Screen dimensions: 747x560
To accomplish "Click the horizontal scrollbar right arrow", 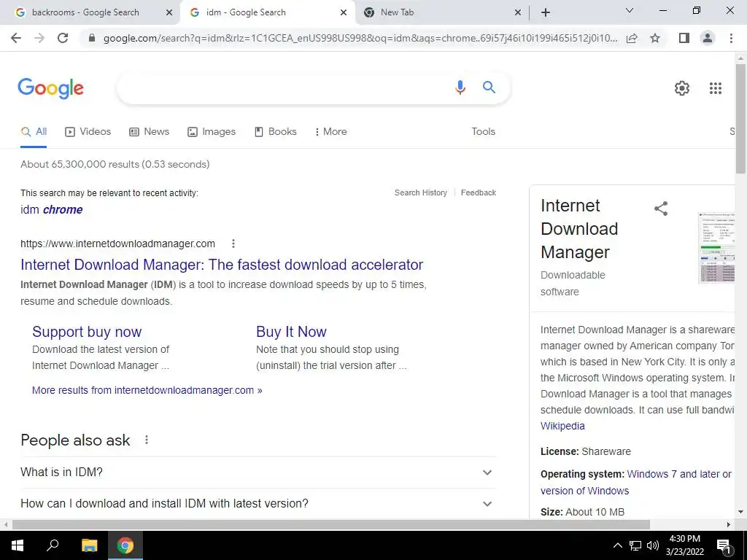I will [729, 525].
